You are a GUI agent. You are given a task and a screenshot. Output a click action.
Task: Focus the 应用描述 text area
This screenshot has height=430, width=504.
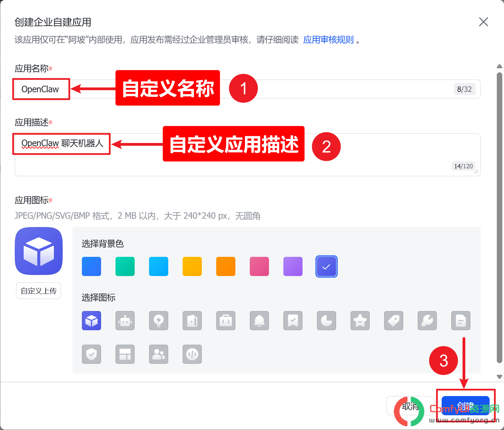pos(247,155)
